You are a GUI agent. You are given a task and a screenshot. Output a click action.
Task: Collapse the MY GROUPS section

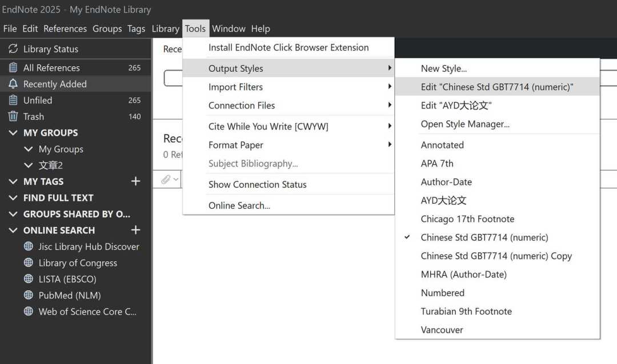(13, 133)
